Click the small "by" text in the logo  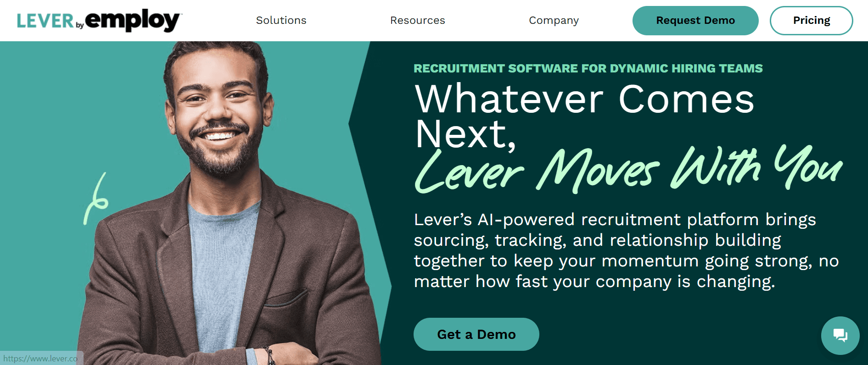coord(80,26)
